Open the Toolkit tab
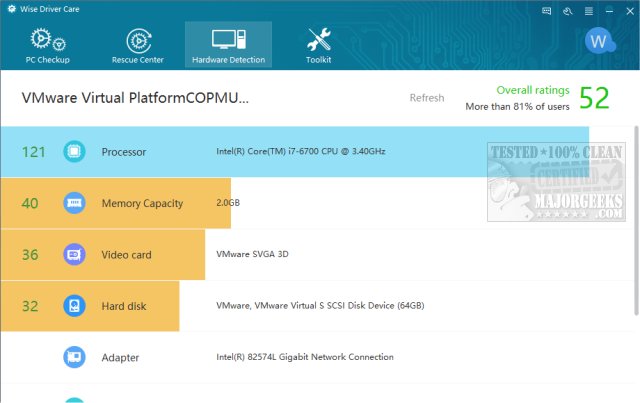The image size is (640, 403). (x=318, y=45)
